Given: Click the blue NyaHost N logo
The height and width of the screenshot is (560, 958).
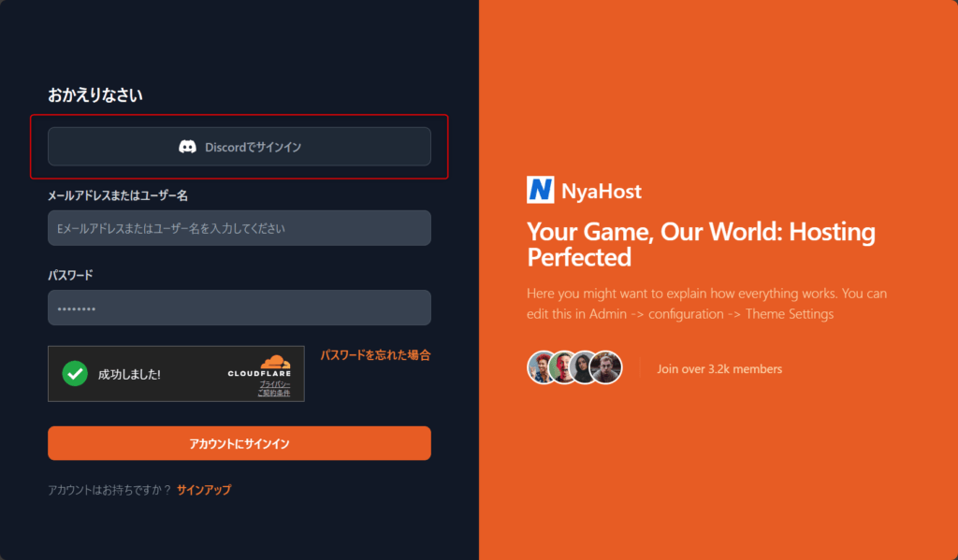Looking at the screenshot, I should point(541,191).
